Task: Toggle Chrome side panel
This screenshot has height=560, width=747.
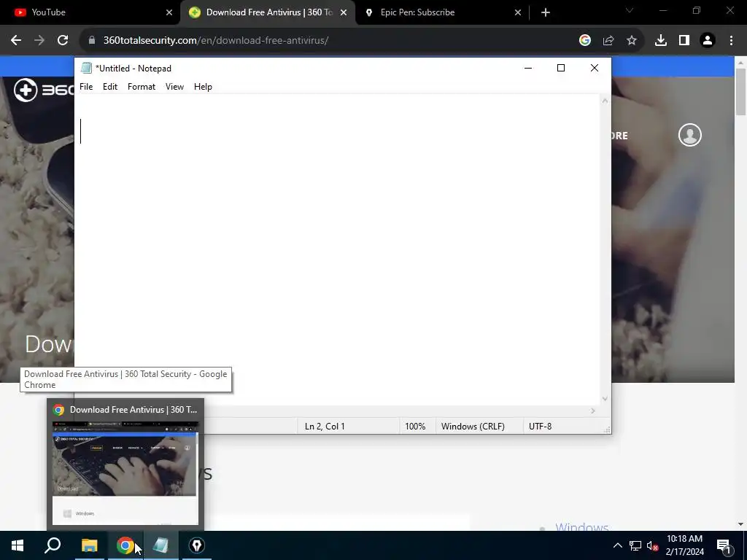Action: (x=684, y=41)
